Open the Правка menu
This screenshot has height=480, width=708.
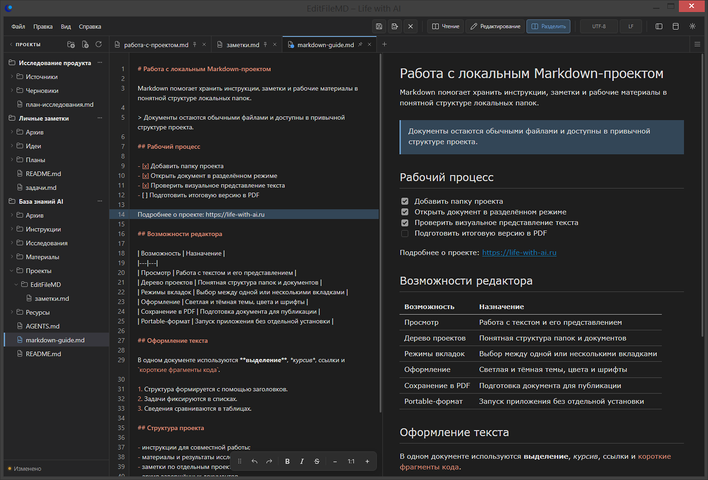(x=43, y=26)
